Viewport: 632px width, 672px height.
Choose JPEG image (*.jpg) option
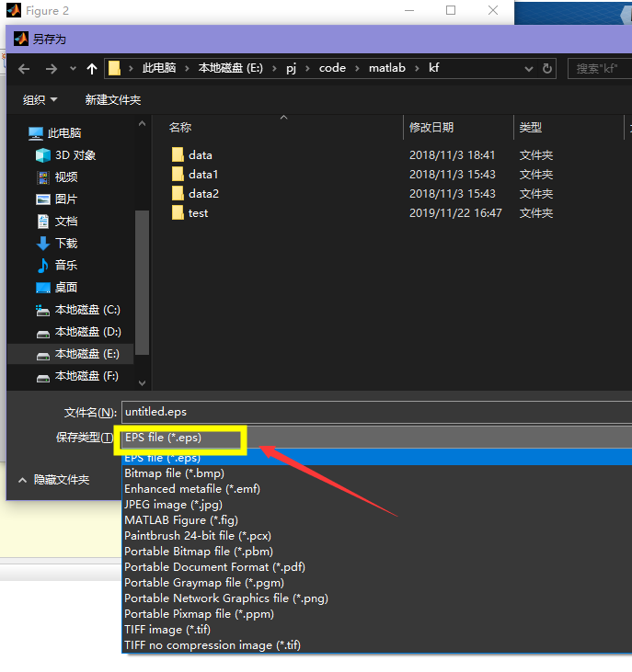pyautogui.click(x=377, y=505)
